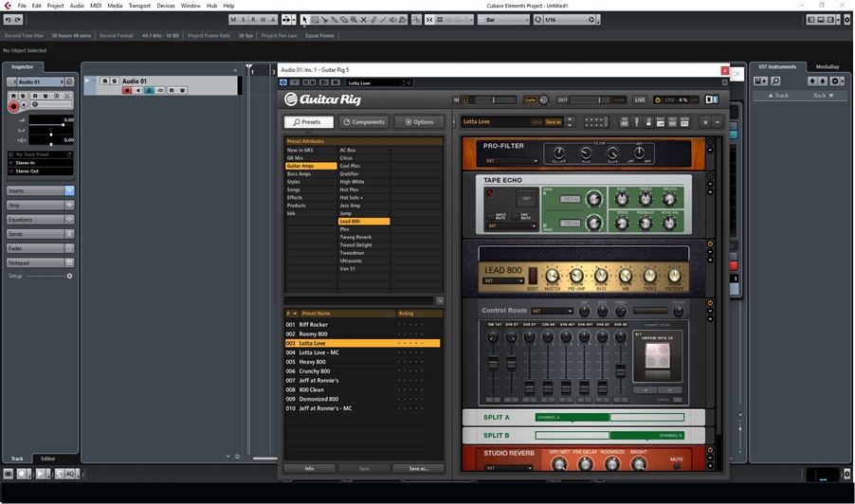Toggle monitor on Audio 01 track row

138,90
